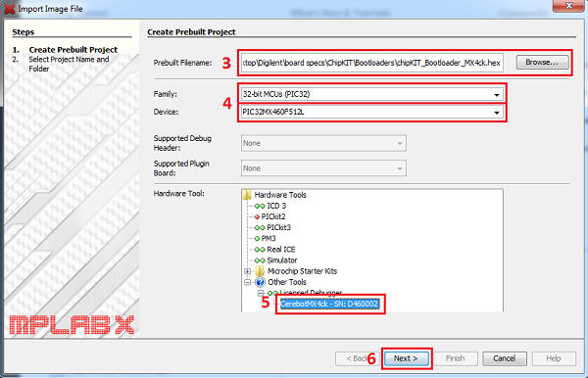Collapse the Licensed Debugger node
This screenshot has height=378, width=588.
261,293
